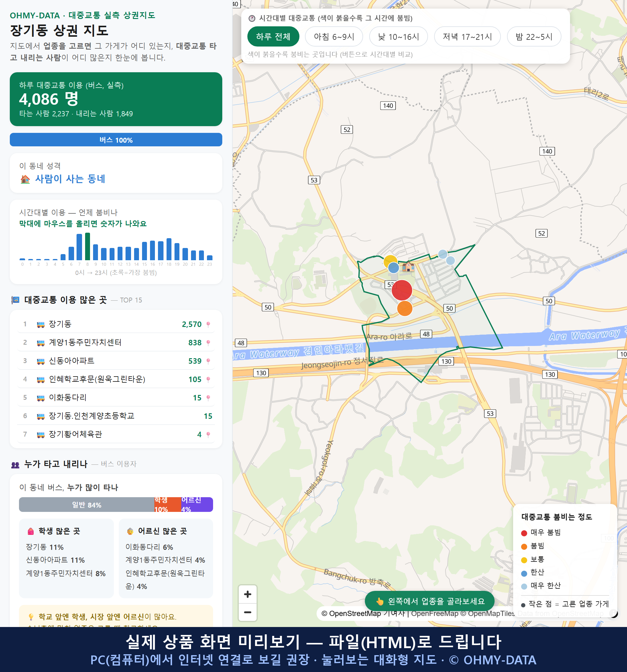Screen dimensions: 627x672
Task: Click the house icon on the map
Action: (x=408, y=266)
